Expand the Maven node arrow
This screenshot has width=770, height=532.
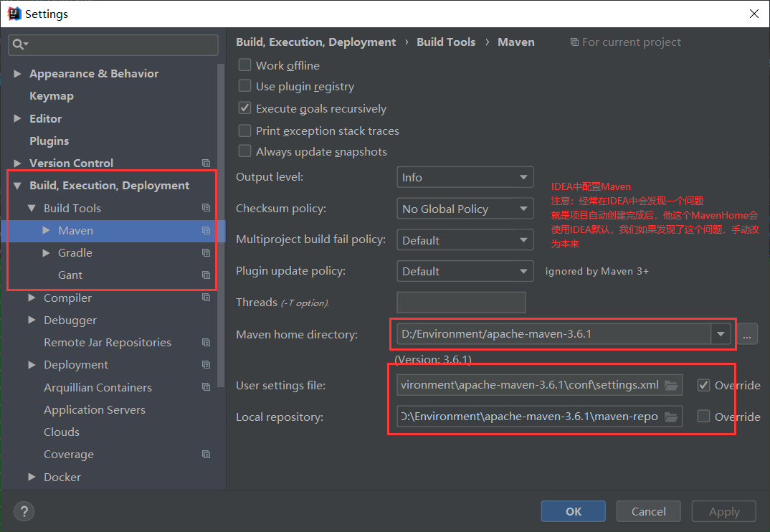coord(46,230)
